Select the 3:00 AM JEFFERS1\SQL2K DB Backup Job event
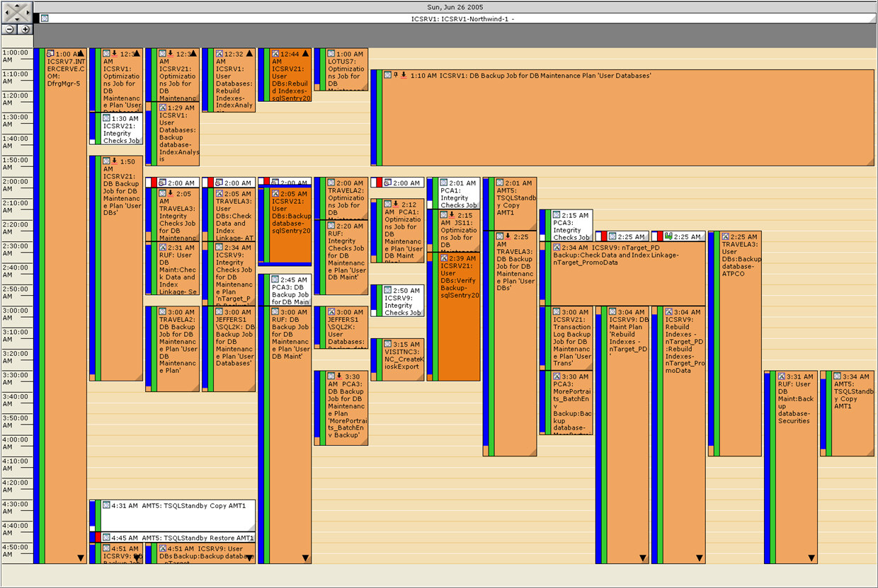 [x=228, y=349]
